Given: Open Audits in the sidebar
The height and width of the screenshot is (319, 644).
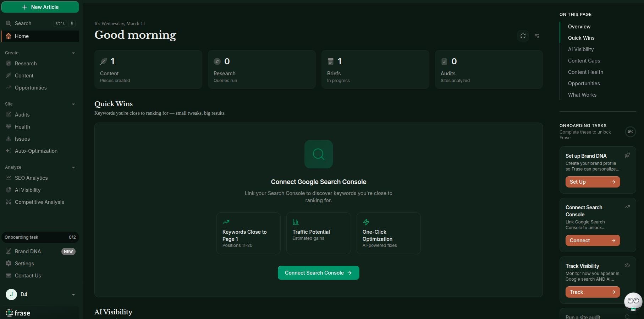Looking at the screenshot, I should (40, 115).
